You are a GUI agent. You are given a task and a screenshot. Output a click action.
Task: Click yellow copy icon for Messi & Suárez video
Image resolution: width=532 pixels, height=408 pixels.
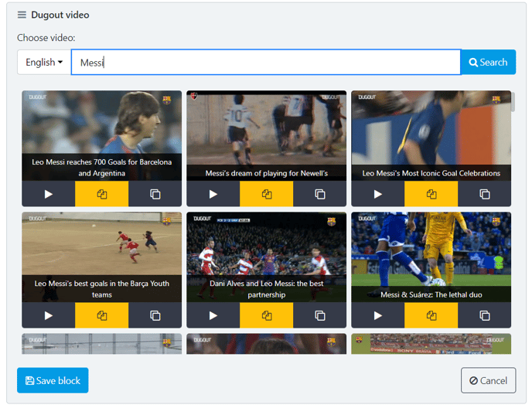(x=431, y=315)
